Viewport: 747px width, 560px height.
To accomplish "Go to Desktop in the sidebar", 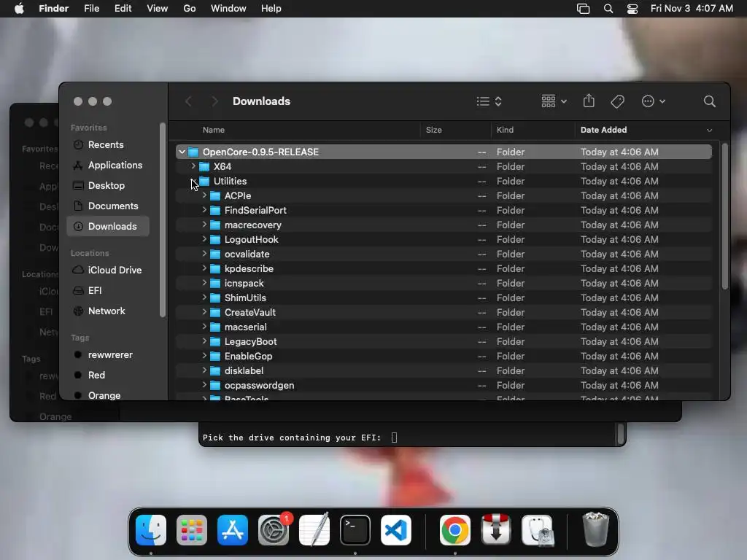I will (108, 186).
